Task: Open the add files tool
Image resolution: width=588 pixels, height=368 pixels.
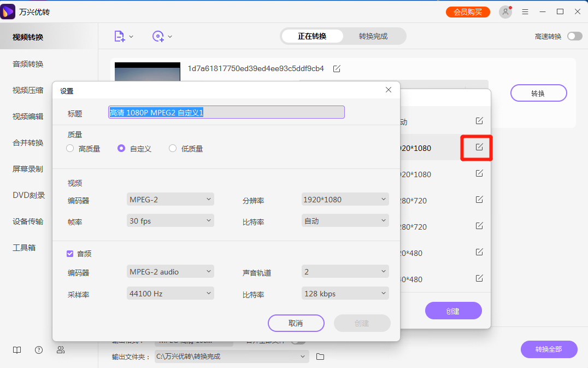Action: click(119, 36)
